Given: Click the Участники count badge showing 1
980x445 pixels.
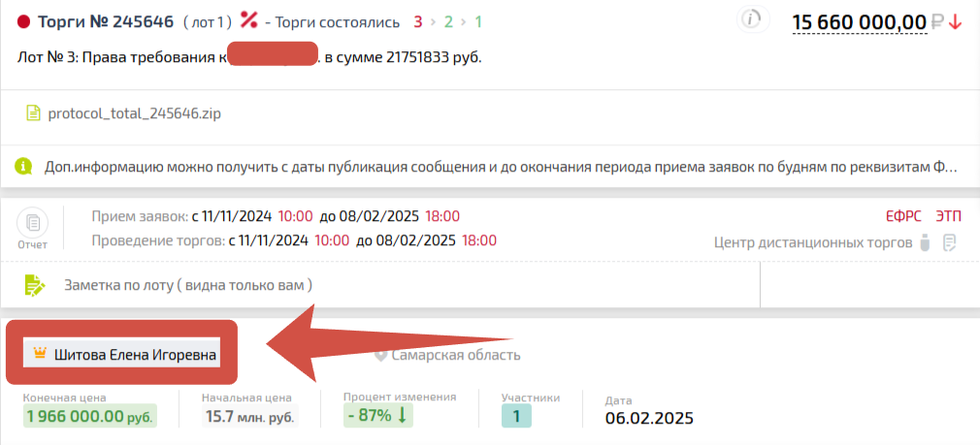Looking at the screenshot, I should (516, 416).
